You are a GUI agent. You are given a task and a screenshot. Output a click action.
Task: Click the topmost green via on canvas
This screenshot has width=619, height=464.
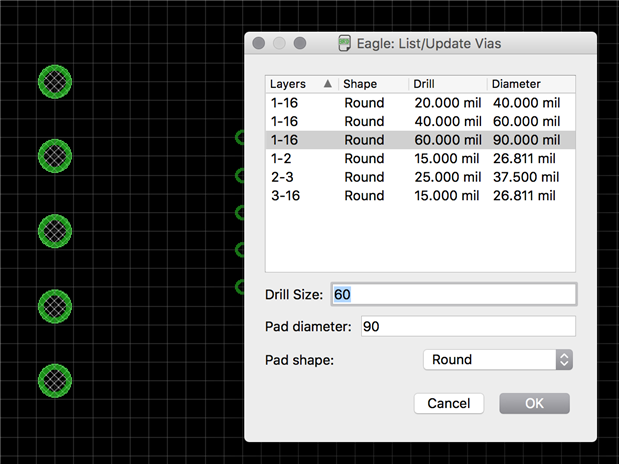[x=55, y=81]
